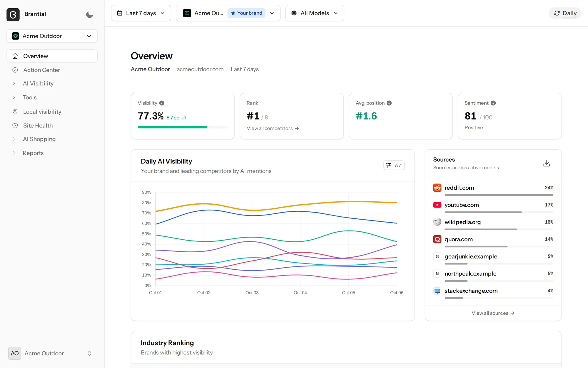Screen dimensions: 588x368
Task: Click the reddit.com source name
Action: 459,188
